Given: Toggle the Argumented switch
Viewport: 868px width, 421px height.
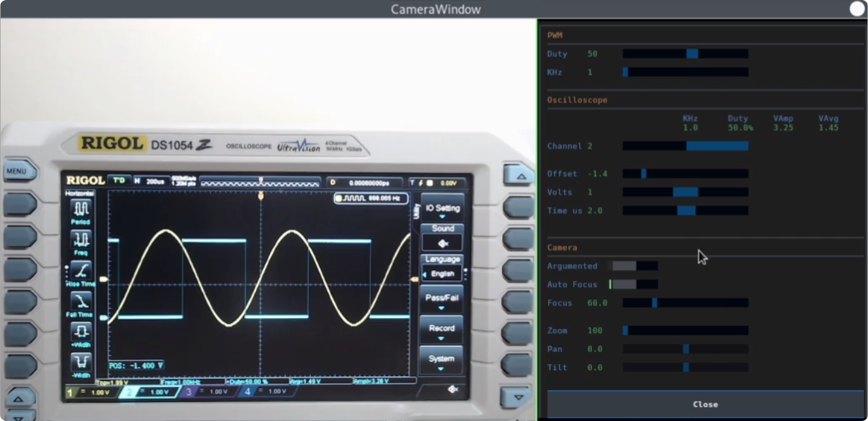Looking at the screenshot, I should 635,266.
